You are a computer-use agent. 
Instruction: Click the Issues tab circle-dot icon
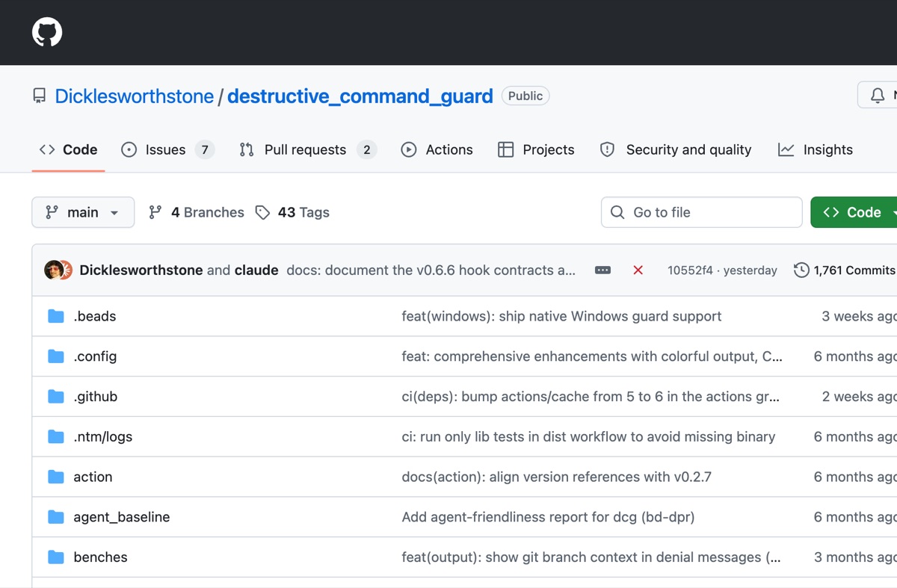[129, 149]
